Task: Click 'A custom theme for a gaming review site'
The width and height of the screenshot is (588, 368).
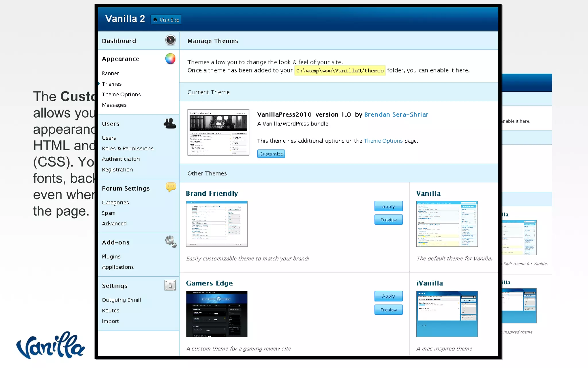Action: (238, 348)
